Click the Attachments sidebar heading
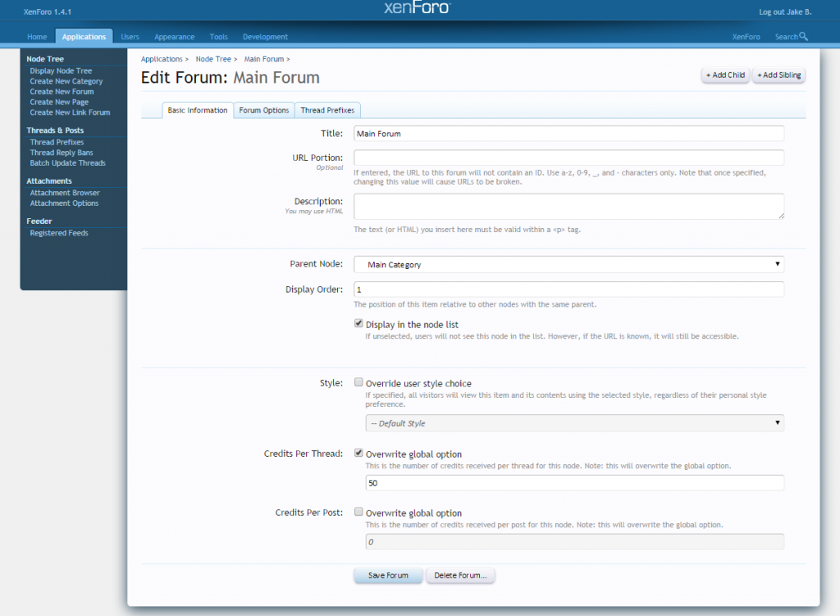 (49, 181)
